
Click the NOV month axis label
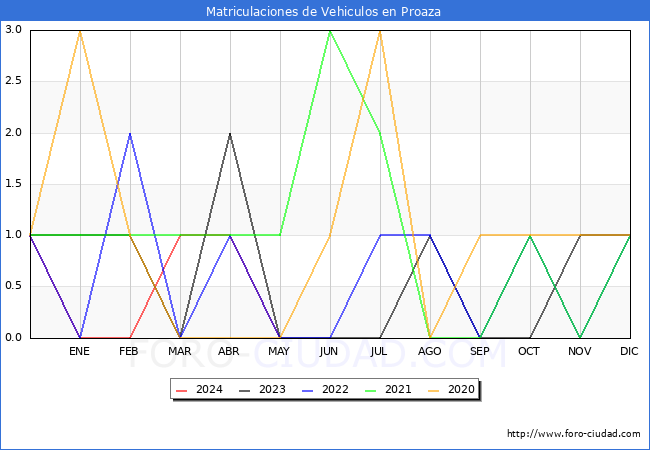[580, 351]
